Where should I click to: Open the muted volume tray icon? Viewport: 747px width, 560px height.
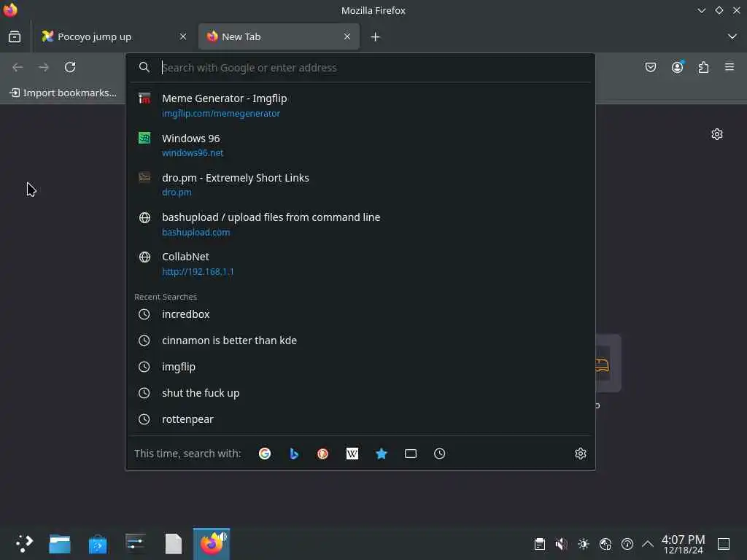click(561, 544)
